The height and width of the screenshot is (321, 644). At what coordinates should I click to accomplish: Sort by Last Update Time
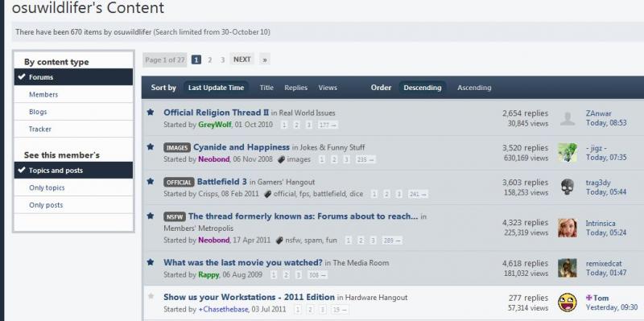pos(216,88)
